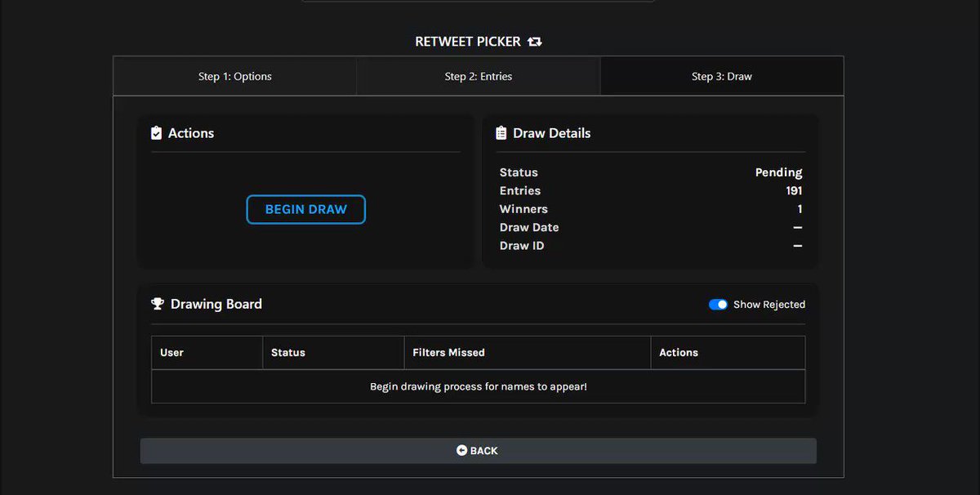Click the trophy icon beside Drawing Board
Image resolution: width=980 pixels, height=495 pixels.
tap(158, 304)
